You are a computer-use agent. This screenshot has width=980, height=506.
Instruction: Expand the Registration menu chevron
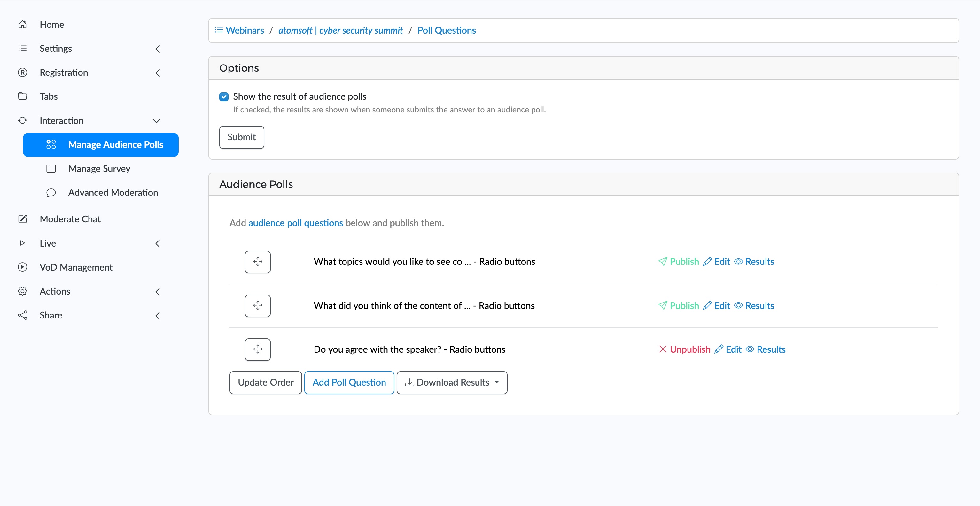pyautogui.click(x=158, y=73)
